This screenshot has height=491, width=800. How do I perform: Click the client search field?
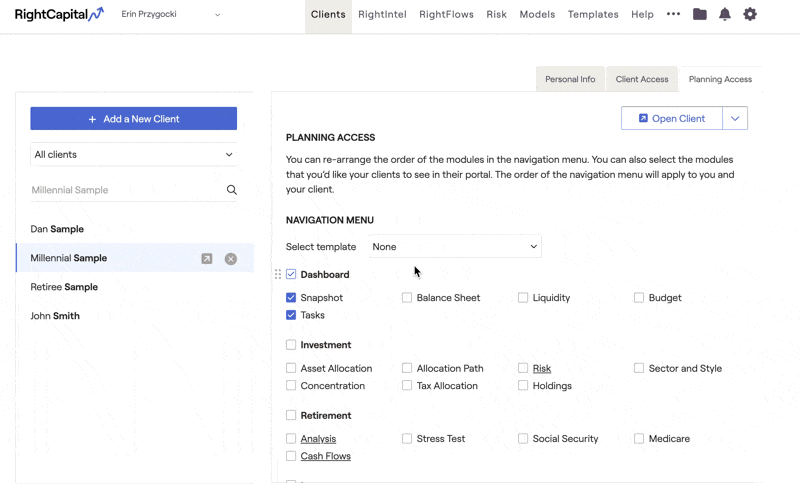coord(125,190)
